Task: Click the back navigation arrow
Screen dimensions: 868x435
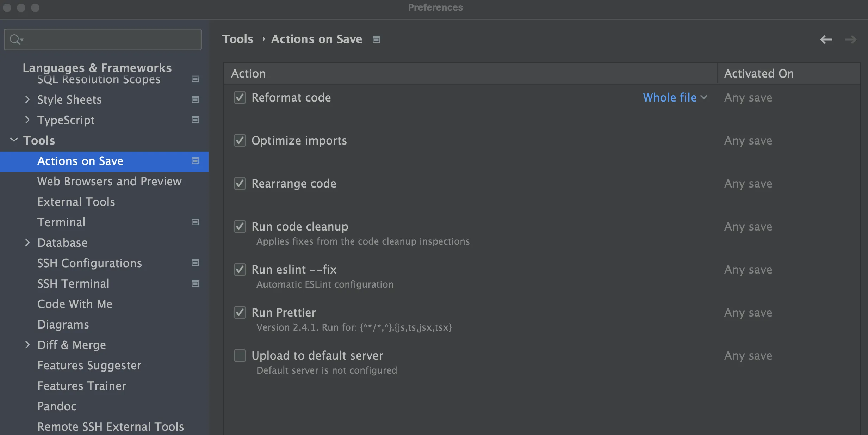Action: click(x=826, y=39)
